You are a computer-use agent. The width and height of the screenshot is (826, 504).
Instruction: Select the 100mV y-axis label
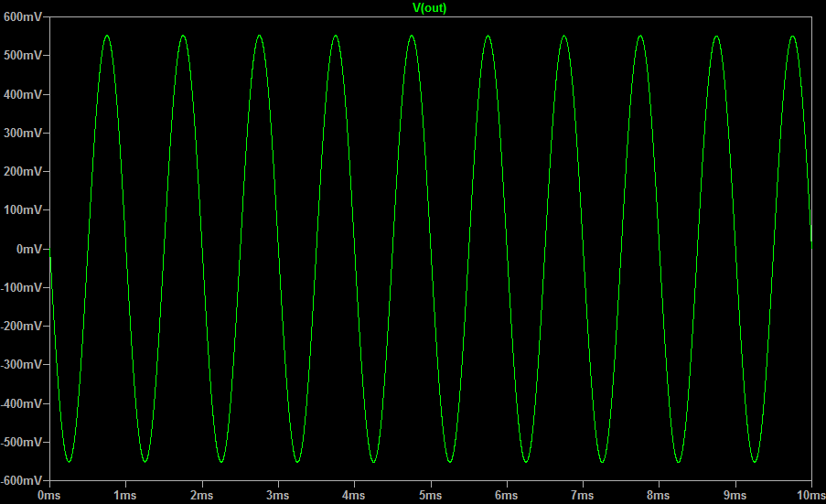click(x=23, y=210)
